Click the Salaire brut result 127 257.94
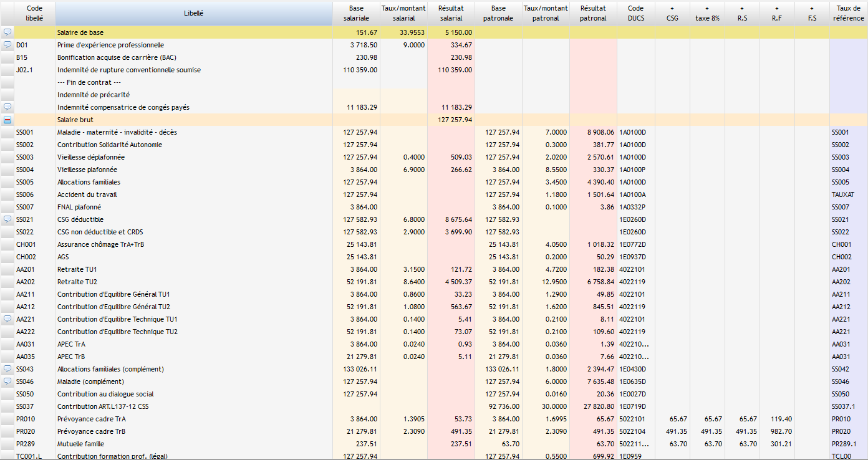The height and width of the screenshot is (460, 868). [455, 120]
